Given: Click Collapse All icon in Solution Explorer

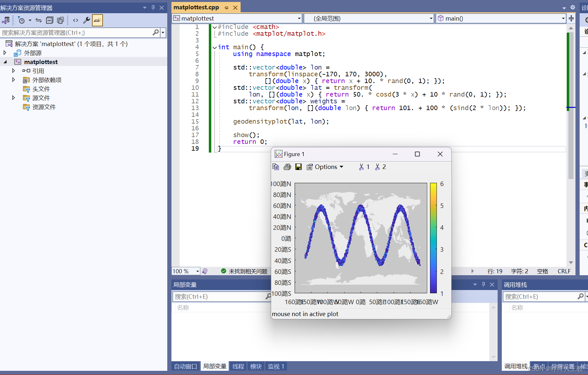Looking at the screenshot, I should (50, 20).
